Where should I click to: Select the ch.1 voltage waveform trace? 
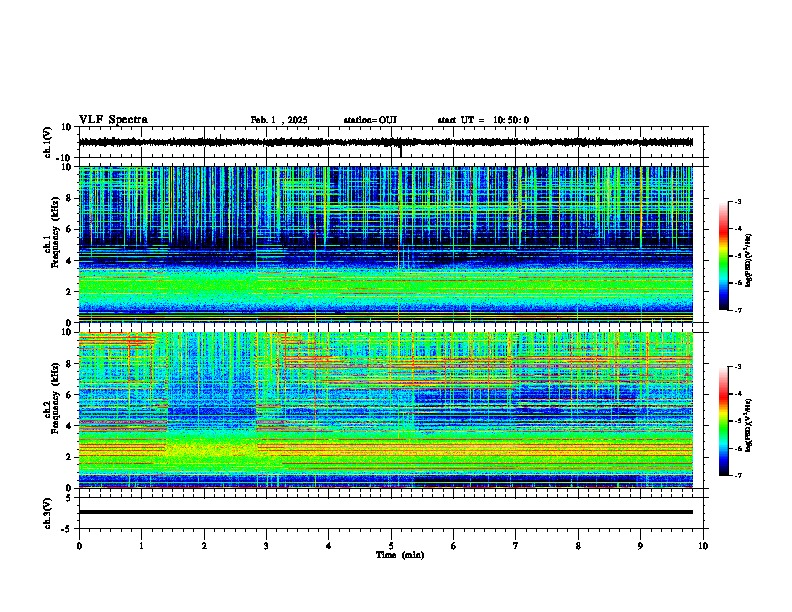[x=385, y=142]
